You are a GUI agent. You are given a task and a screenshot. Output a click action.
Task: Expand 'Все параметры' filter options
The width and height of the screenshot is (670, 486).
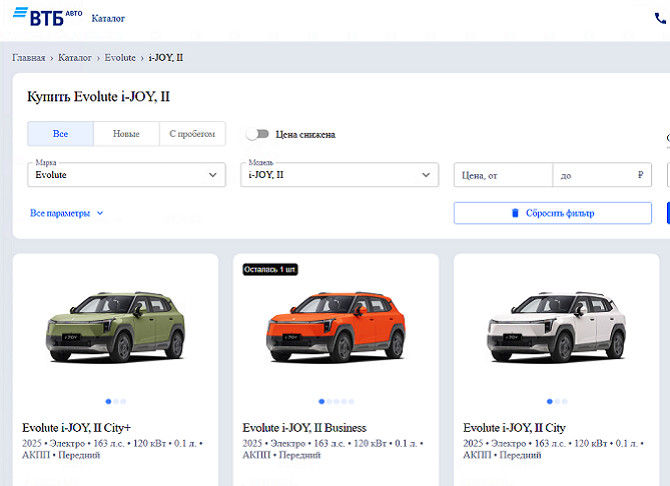click(67, 213)
